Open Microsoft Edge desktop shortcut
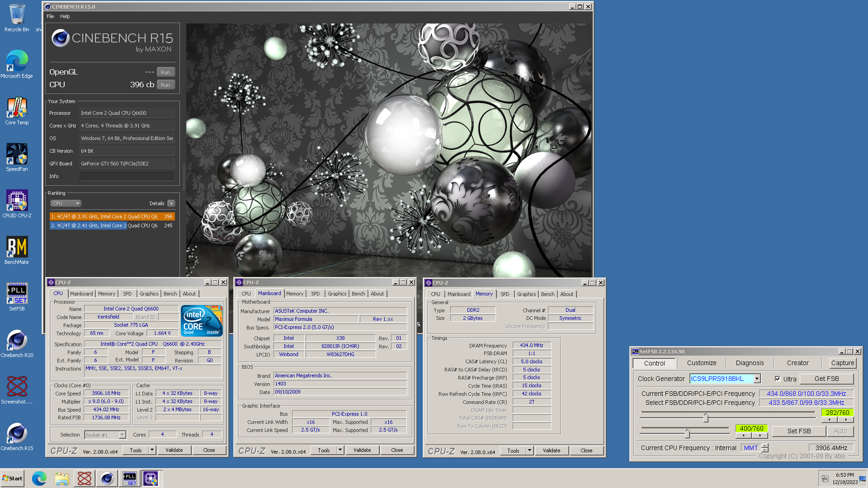868x488 pixels. point(17,65)
